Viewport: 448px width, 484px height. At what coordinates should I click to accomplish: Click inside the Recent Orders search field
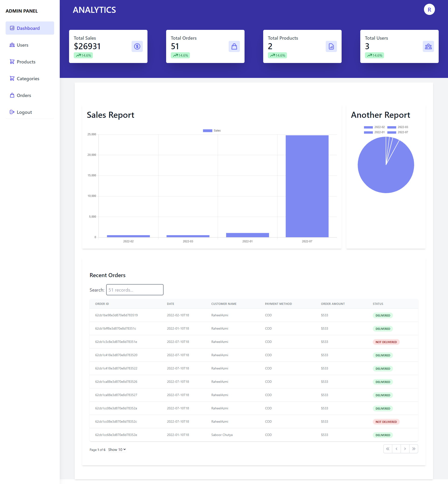(x=135, y=290)
